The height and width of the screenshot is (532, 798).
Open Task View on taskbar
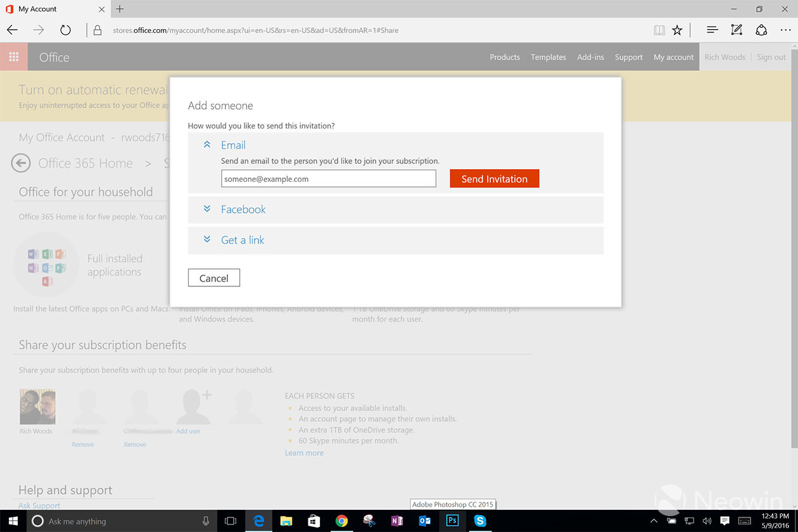click(x=231, y=521)
